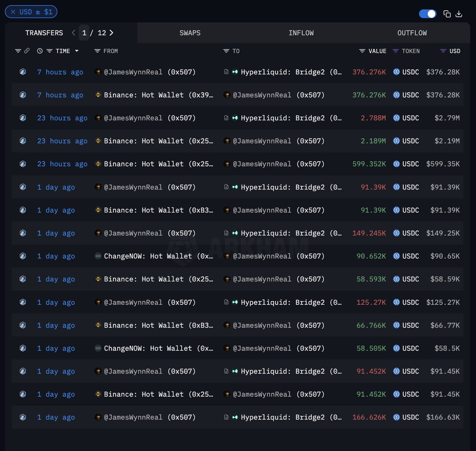
Task: Open the chain filter icon in header
Action: 18,51
